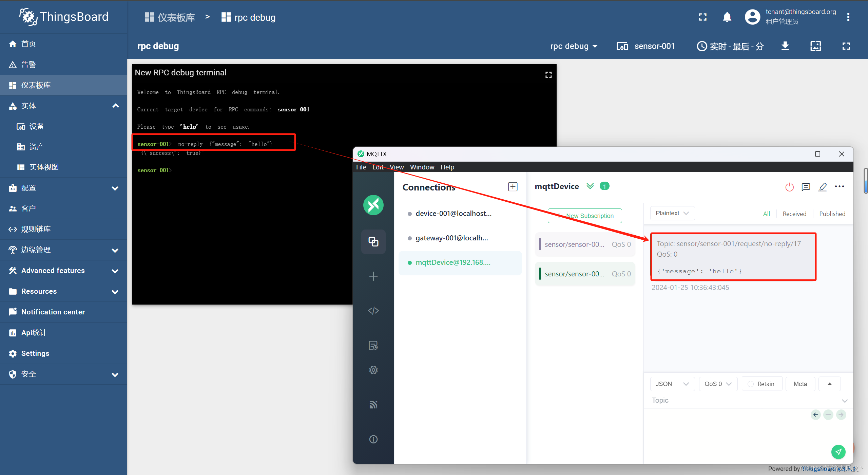Show Received messages filter tab
The width and height of the screenshot is (868, 475).
(x=794, y=214)
